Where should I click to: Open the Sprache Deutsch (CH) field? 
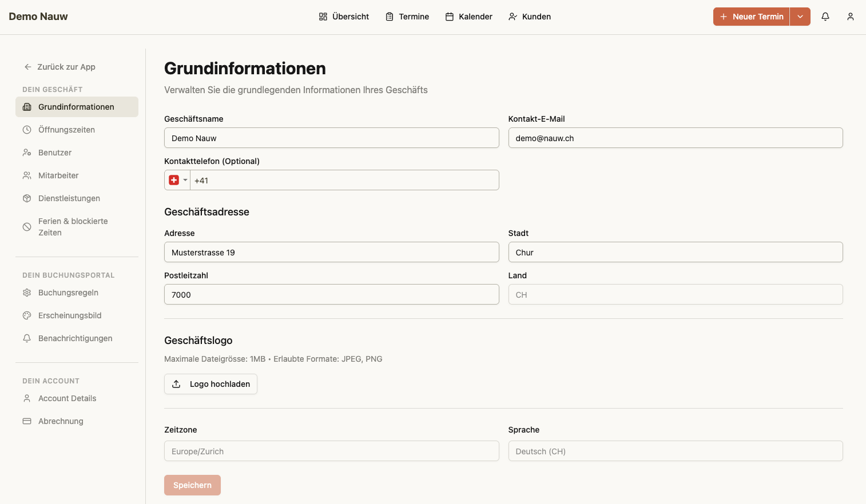click(x=676, y=451)
